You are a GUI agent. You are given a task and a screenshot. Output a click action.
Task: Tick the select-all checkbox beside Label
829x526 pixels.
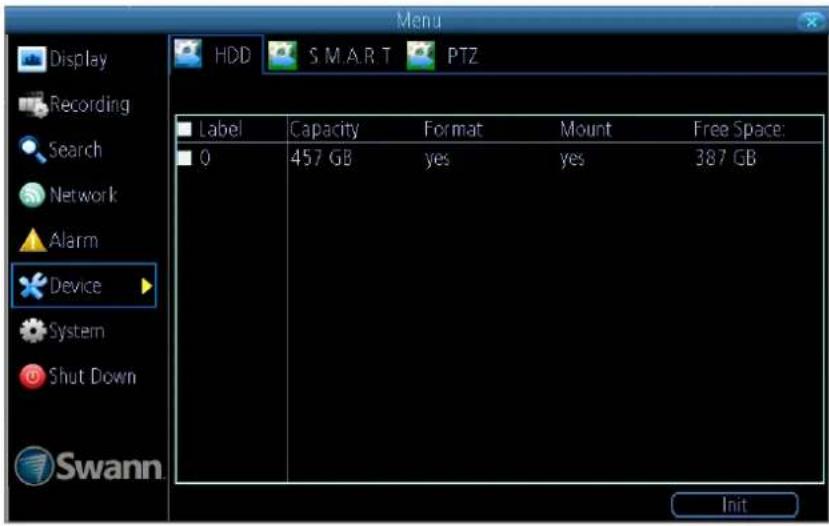point(185,129)
